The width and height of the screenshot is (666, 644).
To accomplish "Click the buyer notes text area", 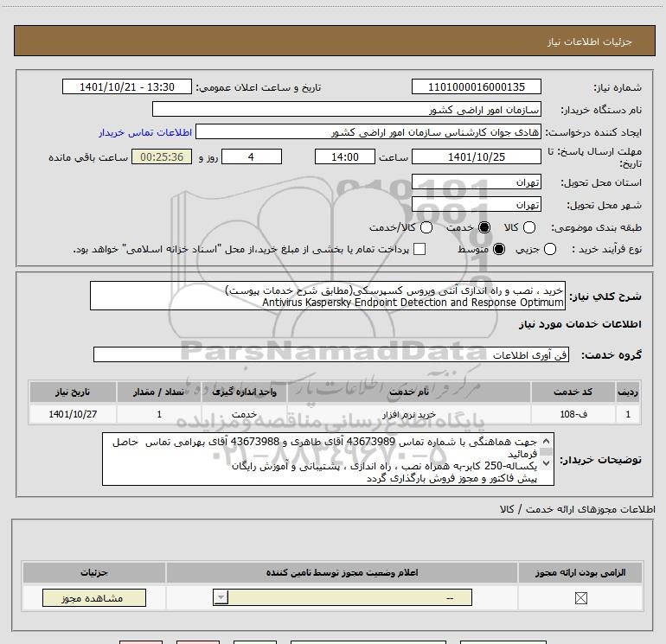I will [328, 459].
